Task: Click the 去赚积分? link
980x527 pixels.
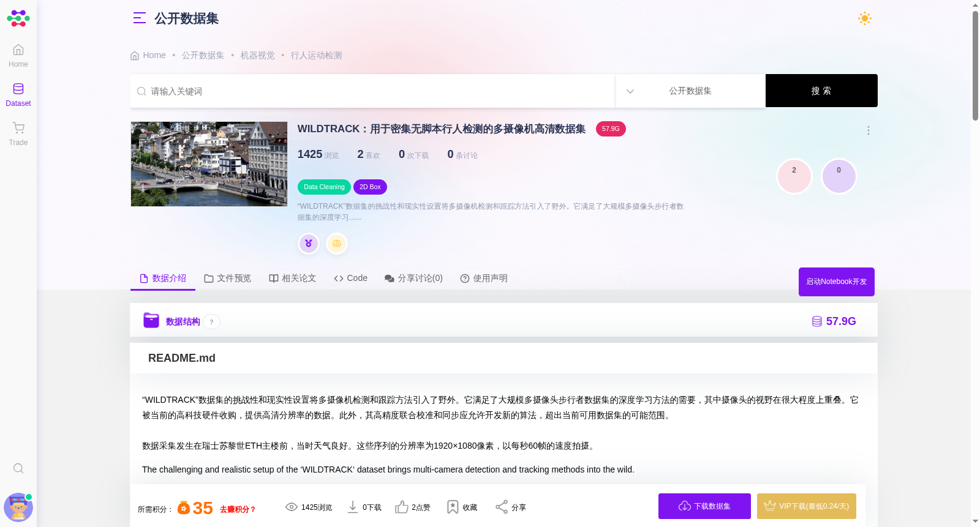Action: pyautogui.click(x=238, y=509)
